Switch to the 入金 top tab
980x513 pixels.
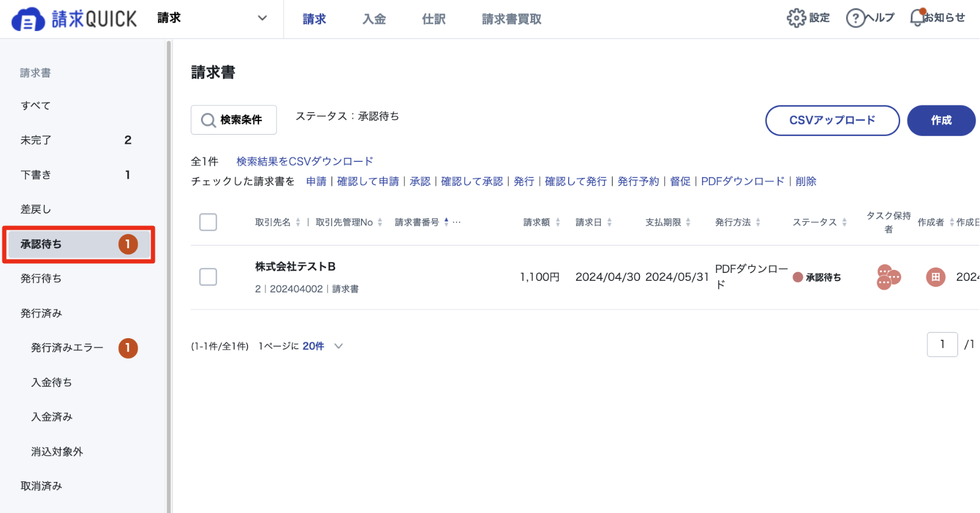tap(374, 19)
